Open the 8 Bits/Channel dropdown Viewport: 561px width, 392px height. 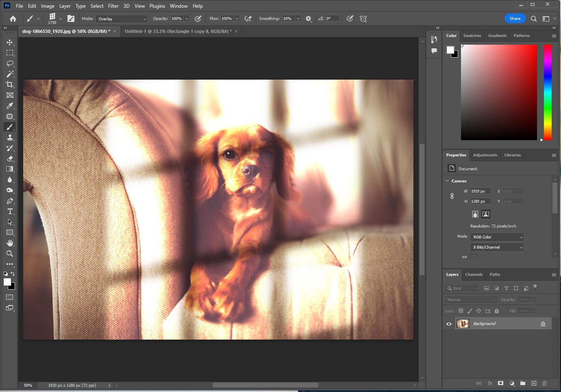pos(497,247)
